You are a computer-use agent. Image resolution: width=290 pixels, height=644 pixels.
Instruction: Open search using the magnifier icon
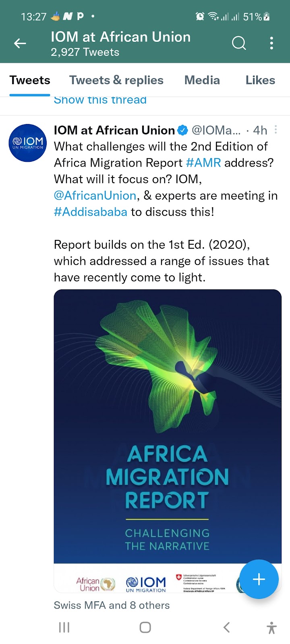pos(239,43)
